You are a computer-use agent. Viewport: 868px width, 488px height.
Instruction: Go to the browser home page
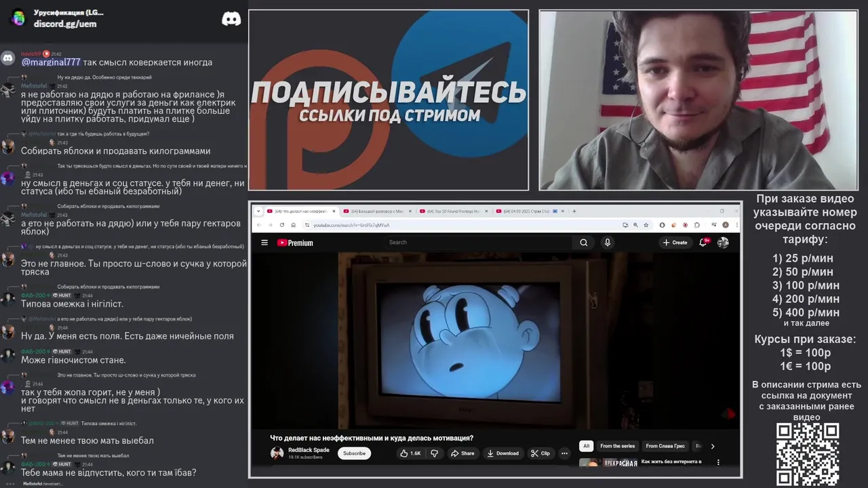click(x=293, y=225)
